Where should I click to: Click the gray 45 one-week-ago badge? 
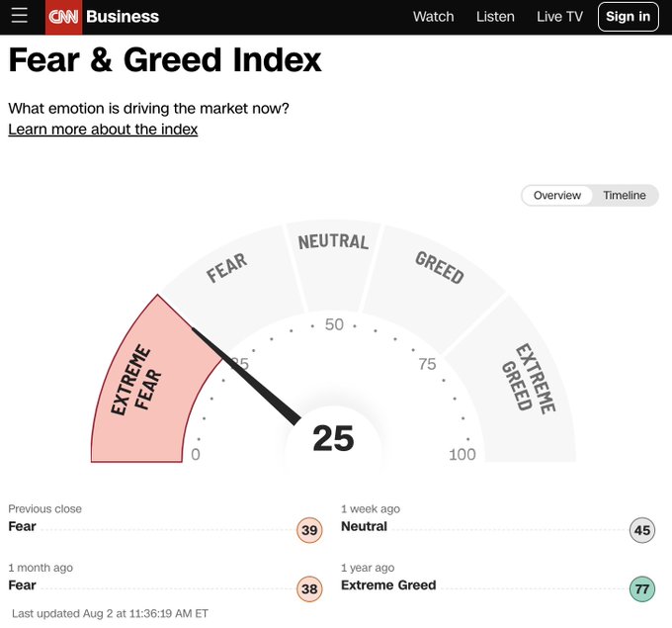click(642, 530)
